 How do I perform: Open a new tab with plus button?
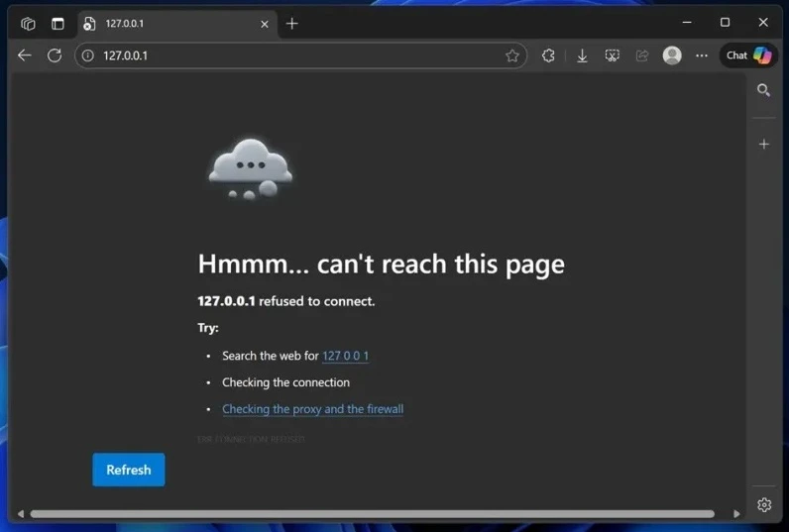pyautogui.click(x=291, y=23)
